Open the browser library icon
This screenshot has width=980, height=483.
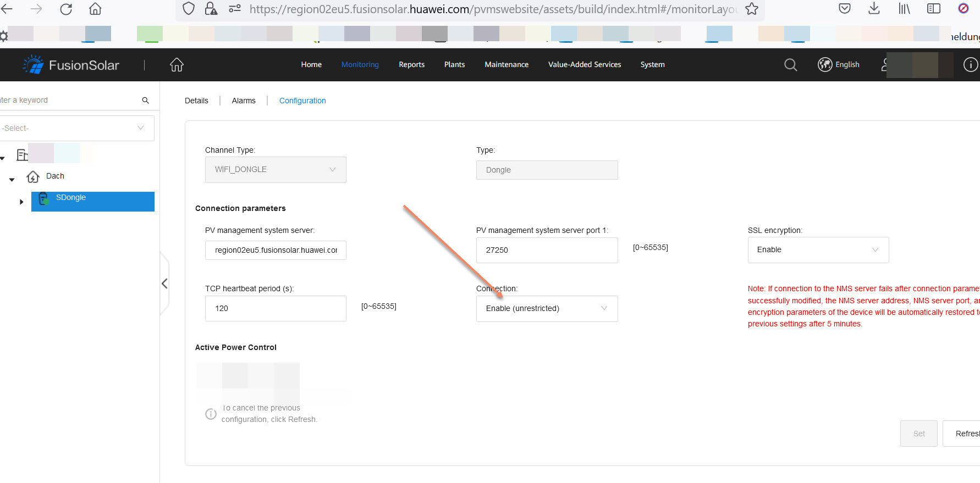pyautogui.click(x=904, y=9)
